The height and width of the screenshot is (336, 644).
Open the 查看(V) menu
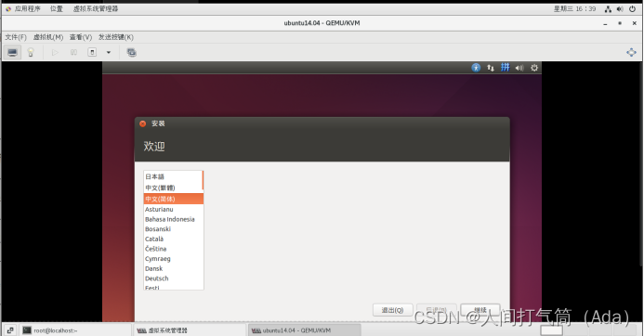(x=81, y=37)
